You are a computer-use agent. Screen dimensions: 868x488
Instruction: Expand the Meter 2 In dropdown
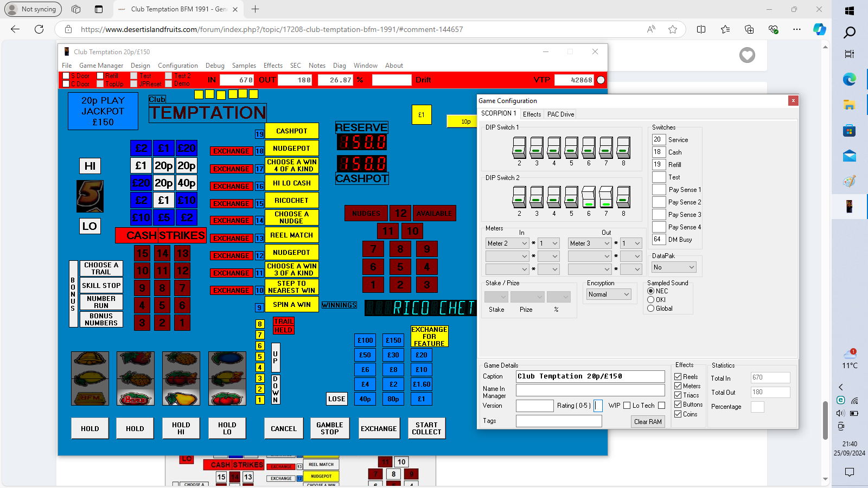pyautogui.click(x=507, y=243)
